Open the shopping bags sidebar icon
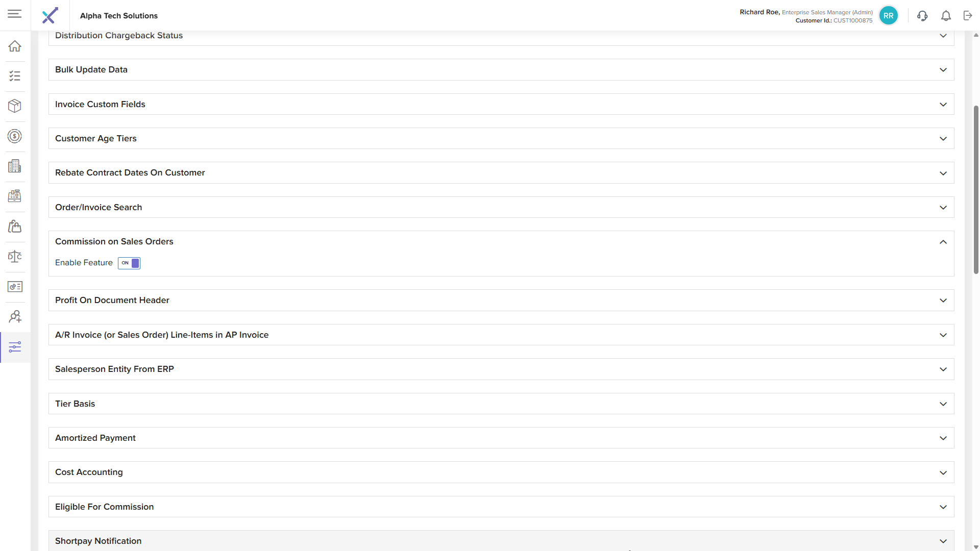Image resolution: width=980 pixels, height=551 pixels. pyautogui.click(x=15, y=226)
